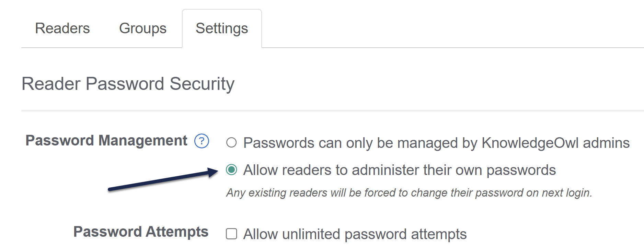Enable the 'Allow unlimited password attempts' checkbox
Viewport: 644px width, 247px height.
231,234
